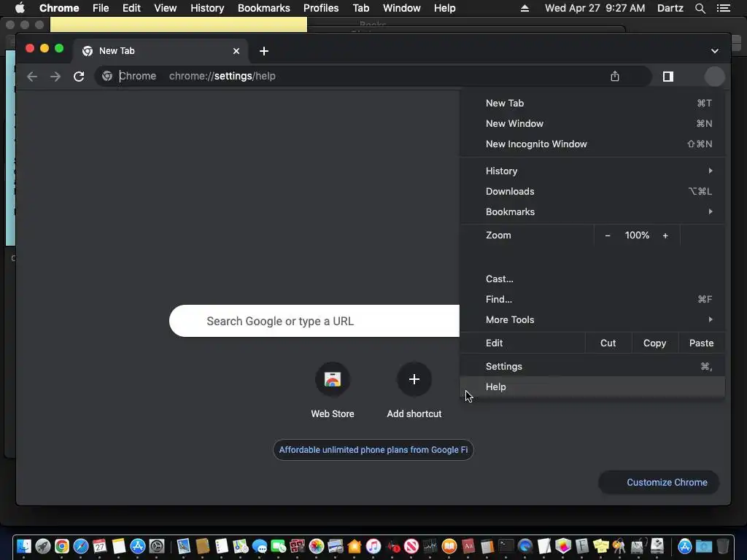Screen dimensions: 747x560
Task: Open Photos from the Dock
Action: (x=317, y=546)
